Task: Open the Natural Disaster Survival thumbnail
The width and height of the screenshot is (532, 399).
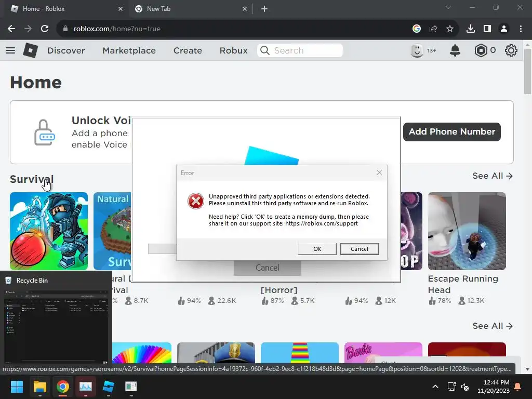Action: tap(112, 231)
